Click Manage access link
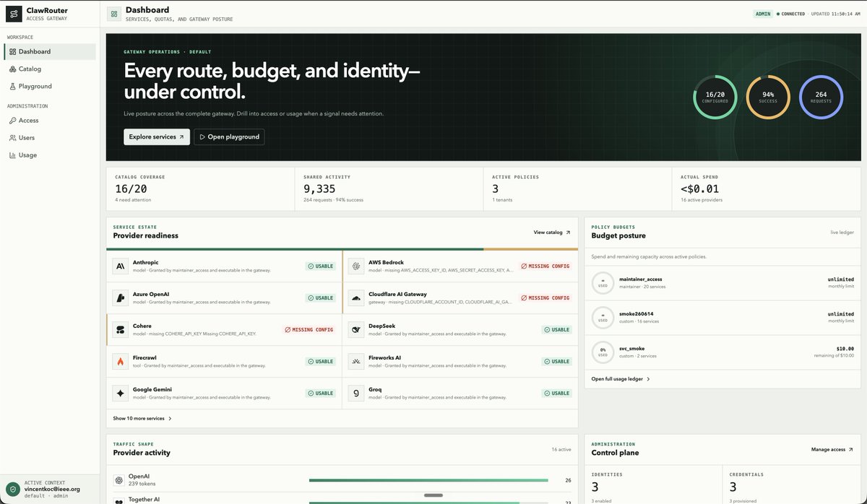Image resolution: width=867 pixels, height=504 pixels. [832, 449]
